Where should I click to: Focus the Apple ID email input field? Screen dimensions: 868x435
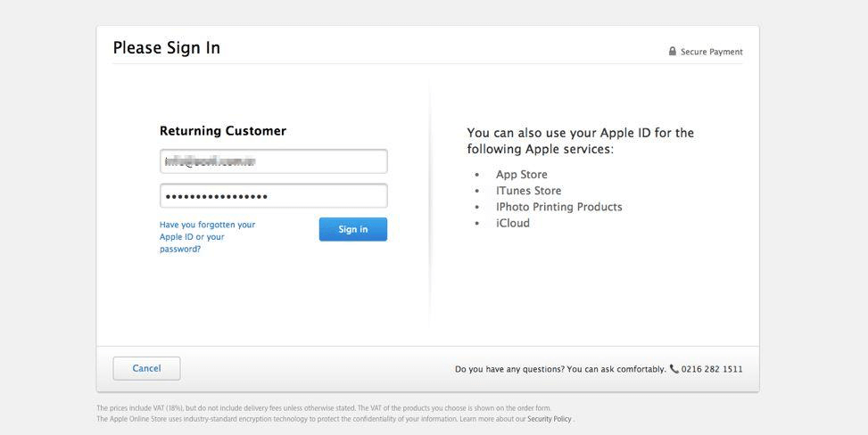pos(273,161)
